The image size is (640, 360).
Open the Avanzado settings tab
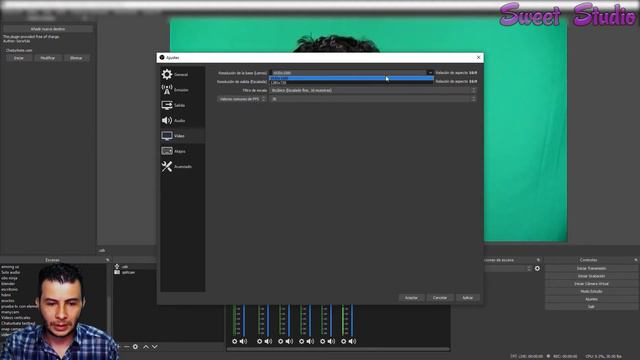click(182, 167)
